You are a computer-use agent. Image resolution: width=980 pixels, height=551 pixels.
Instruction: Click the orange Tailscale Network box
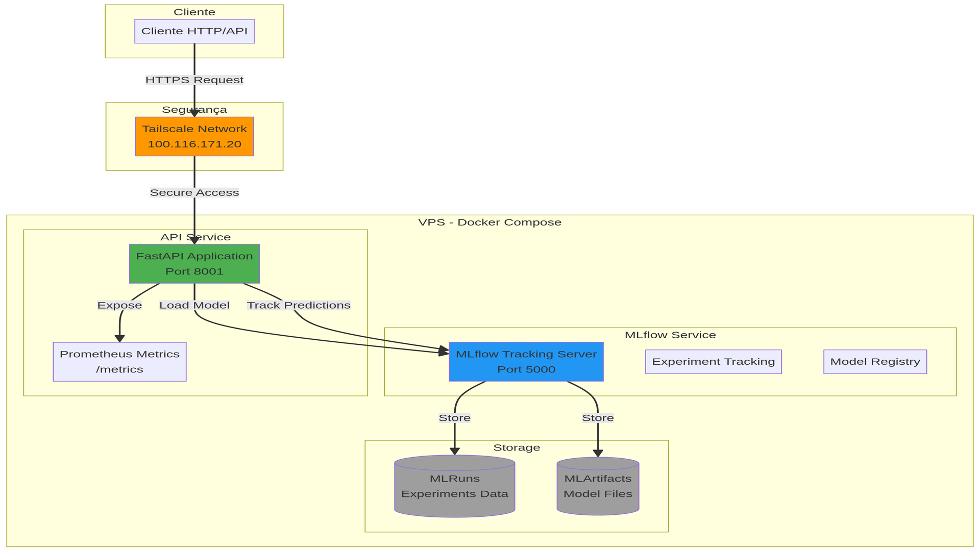[194, 136]
